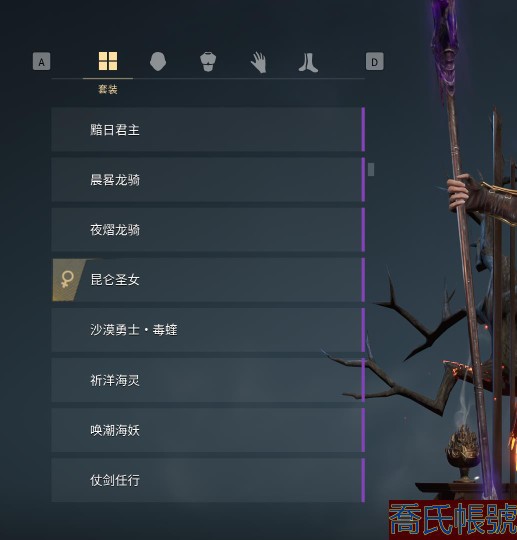Select the 晨曙龙骑 outfit set
This screenshot has height=540, width=517.
[208, 179]
